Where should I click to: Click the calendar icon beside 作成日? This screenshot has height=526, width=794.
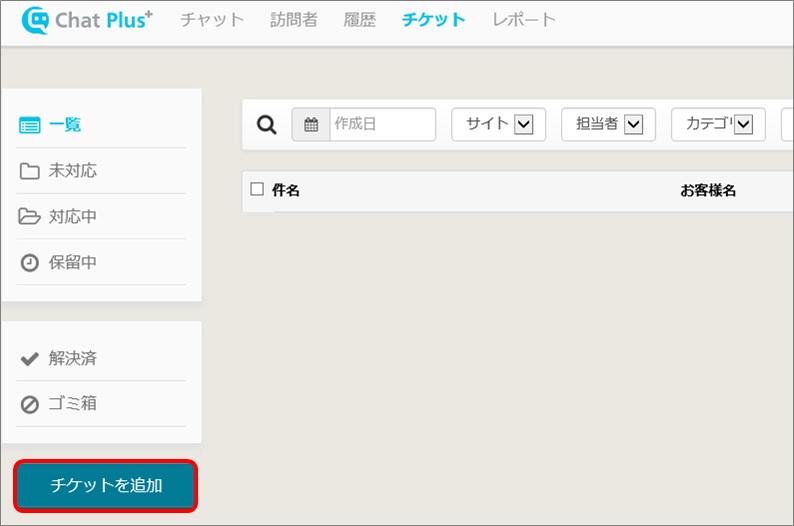[x=311, y=124]
